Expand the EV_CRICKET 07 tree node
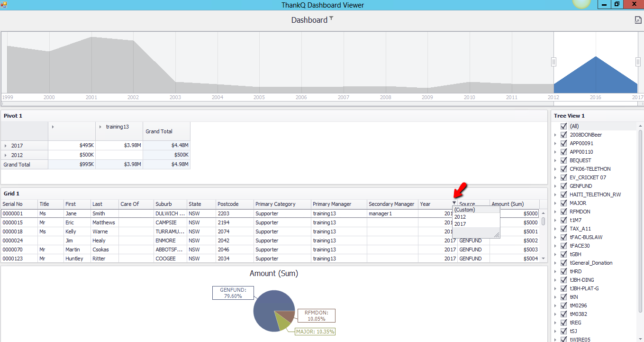 (555, 177)
